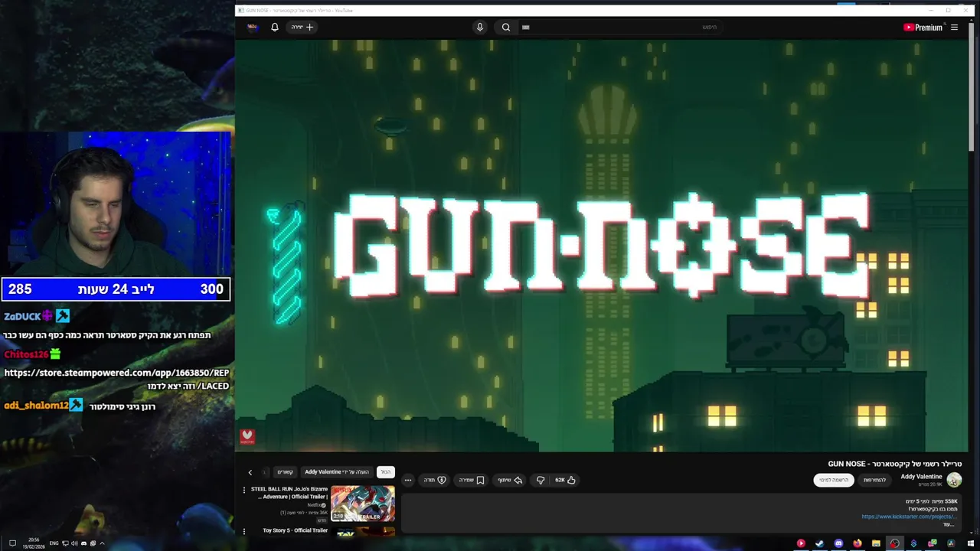Open options menu for STEEL BALL RUN video
The width and height of the screenshot is (980, 551).
pos(244,490)
